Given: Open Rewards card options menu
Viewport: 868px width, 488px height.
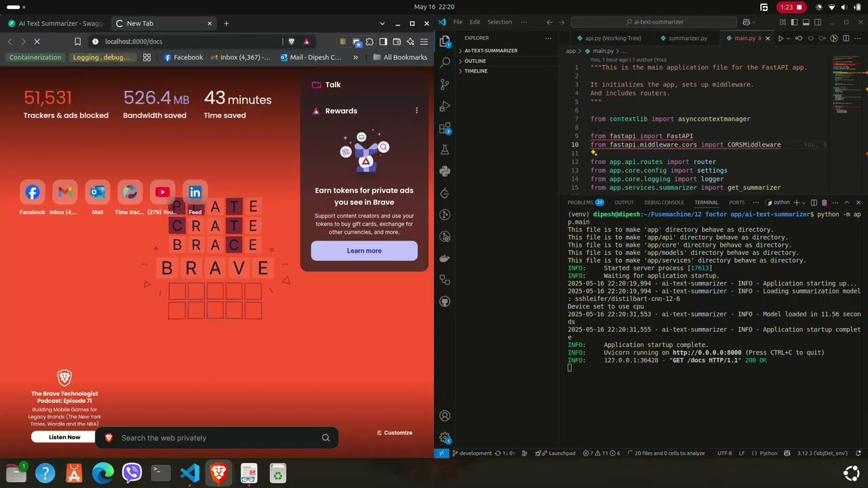Looking at the screenshot, I should [416, 110].
